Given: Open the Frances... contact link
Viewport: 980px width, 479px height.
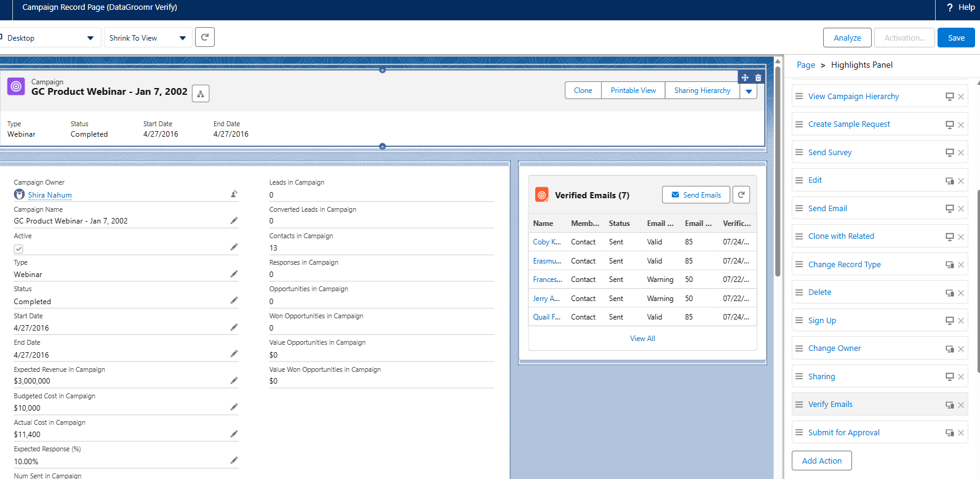Looking at the screenshot, I should pyautogui.click(x=548, y=280).
